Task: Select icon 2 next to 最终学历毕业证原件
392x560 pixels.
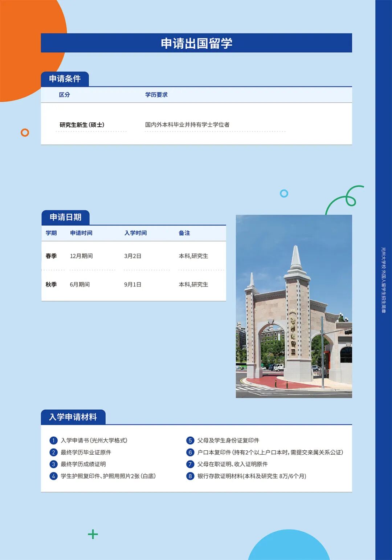Action: point(53,453)
